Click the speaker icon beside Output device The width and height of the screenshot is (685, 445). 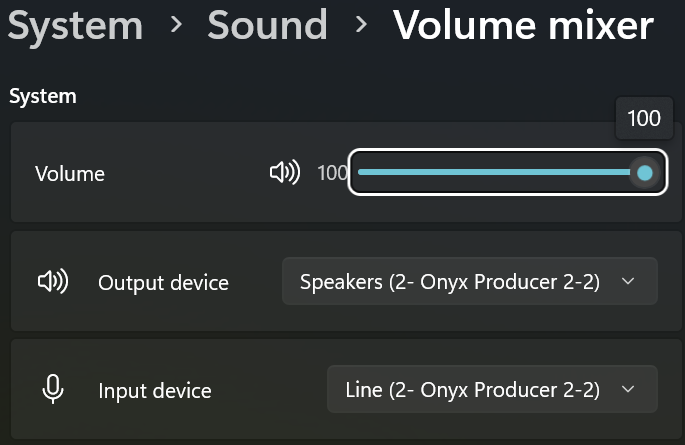[x=53, y=281]
